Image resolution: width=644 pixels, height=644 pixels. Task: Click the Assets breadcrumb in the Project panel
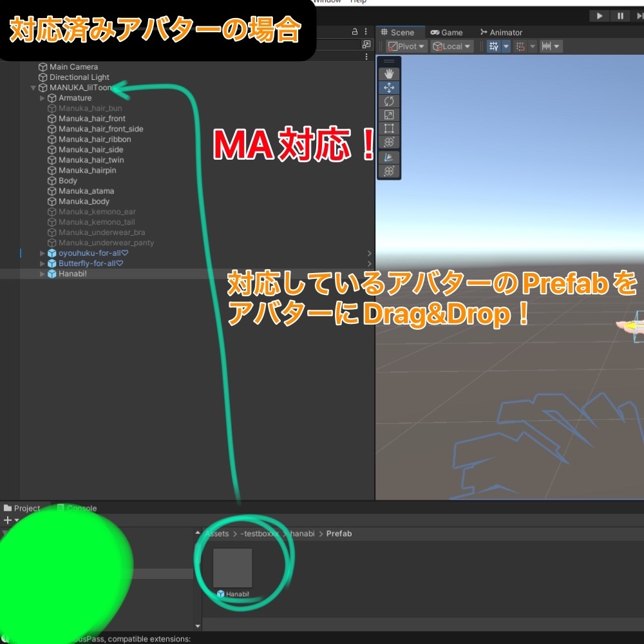(217, 533)
